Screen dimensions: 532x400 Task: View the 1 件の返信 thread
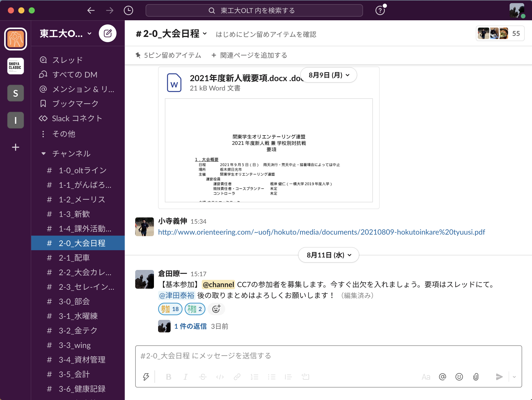(190, 326)
